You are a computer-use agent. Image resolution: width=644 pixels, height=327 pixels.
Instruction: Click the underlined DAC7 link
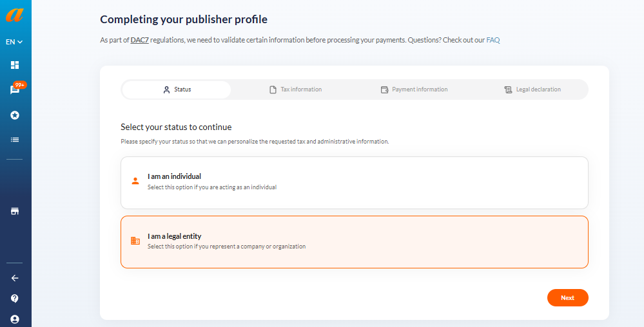pyautogui.click(x=140, y=40)
